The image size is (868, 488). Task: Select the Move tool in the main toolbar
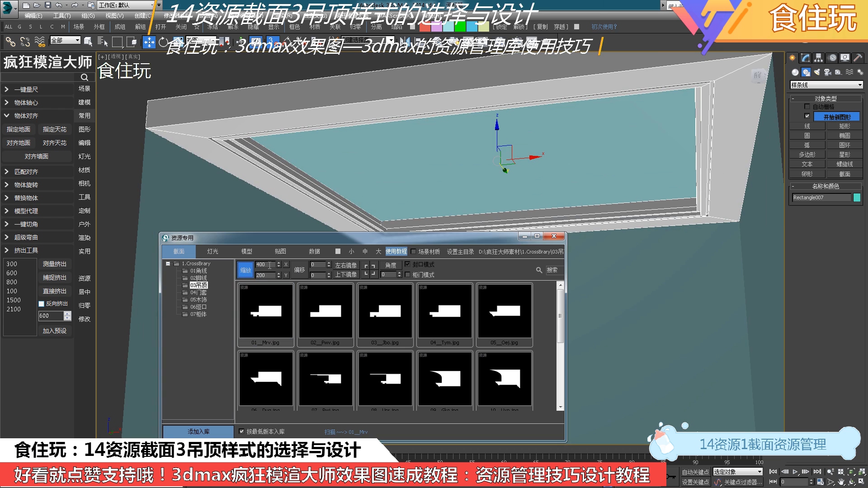point(148,42)
